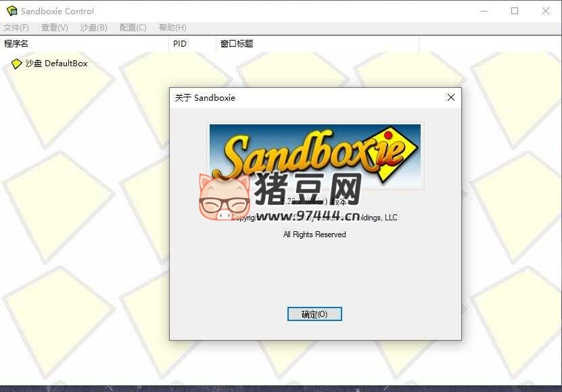Close the Sandboxie Control main window
Image resolution: width=562 pixels, height=392 pixels.
(546, 11)
